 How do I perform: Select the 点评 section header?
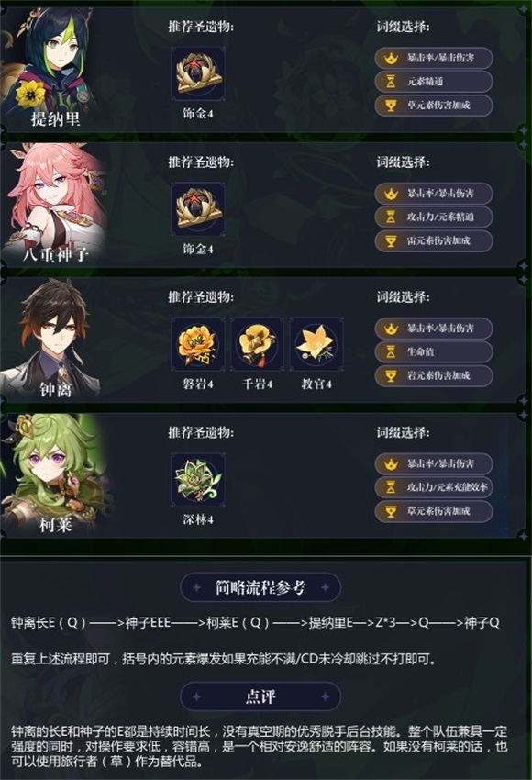260,696
